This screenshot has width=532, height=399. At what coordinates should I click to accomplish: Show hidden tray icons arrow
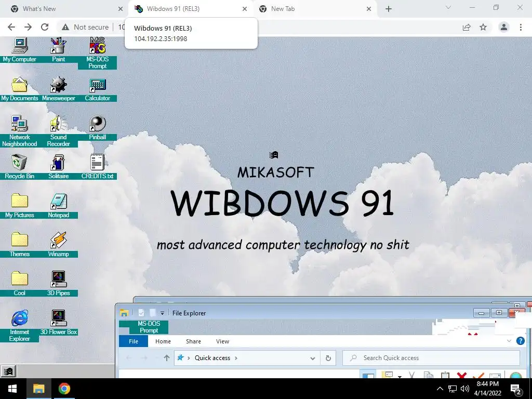[x=440, y=389]
